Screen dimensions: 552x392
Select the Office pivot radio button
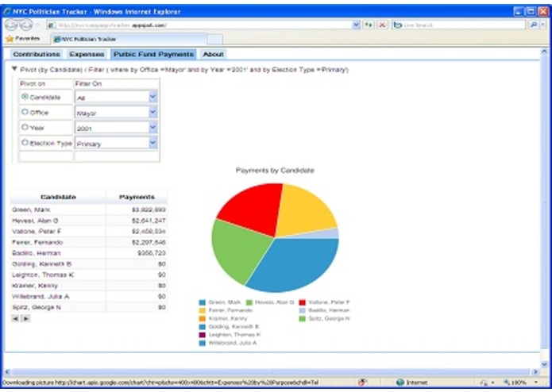tap(25, 112)
